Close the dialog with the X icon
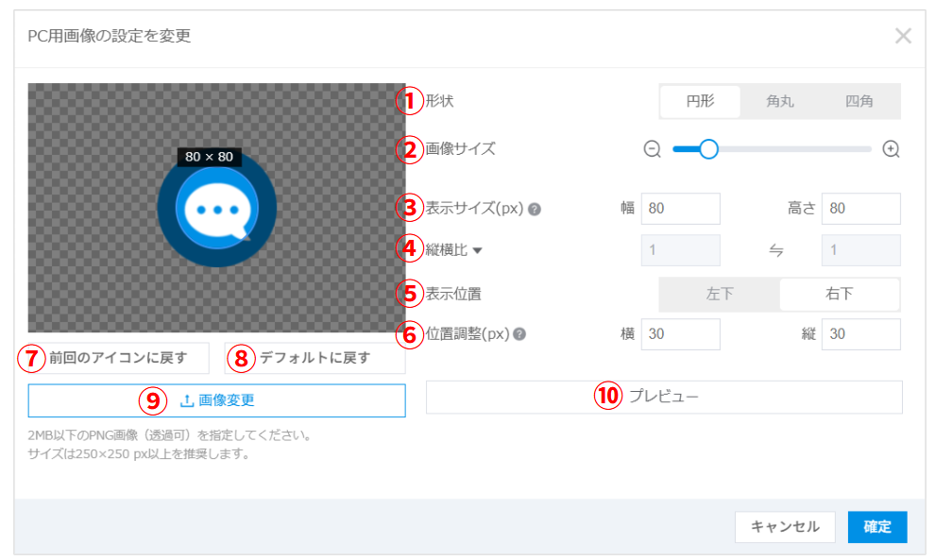The height and width of the screenshot is (560, 935). (x=903, y=36)
